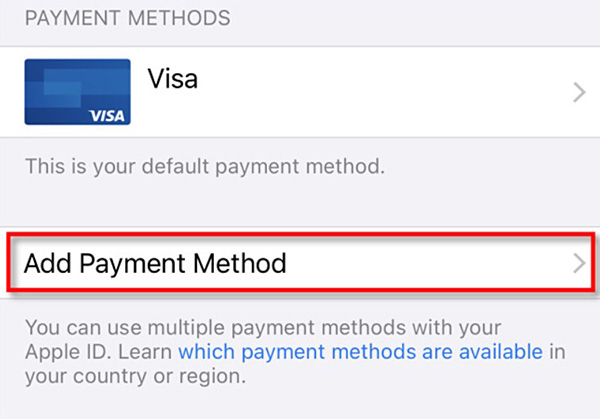This screenshot has width=600, height=419.
Task: Click the word 'which' starting the blue link
Action: click(x=206, y=351)
